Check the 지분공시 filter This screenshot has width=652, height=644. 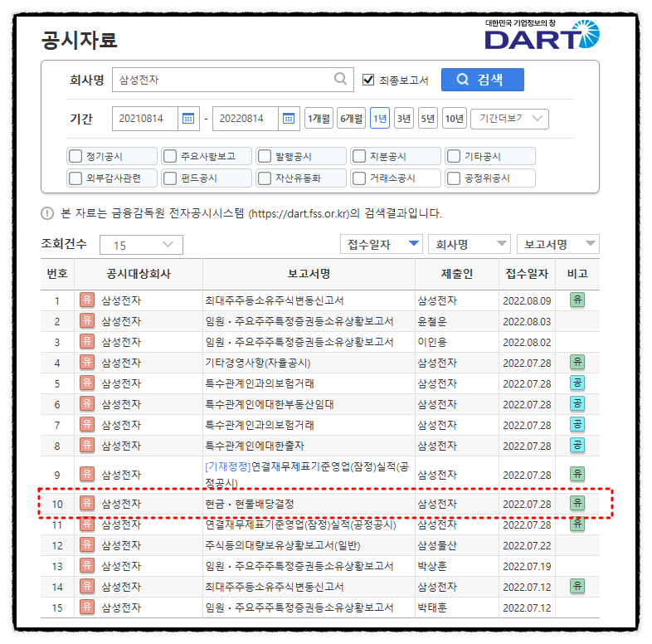click(x=359, y=156)
